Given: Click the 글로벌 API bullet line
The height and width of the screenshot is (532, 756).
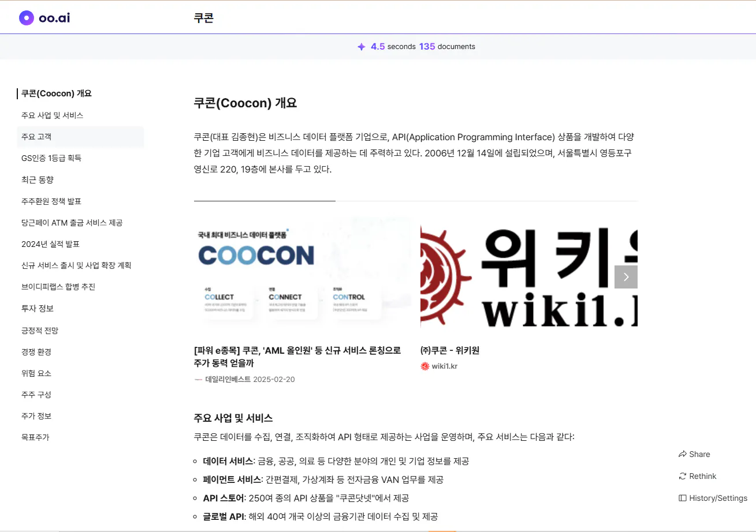Looking at the screenshot, I should (x=321, y=516).
